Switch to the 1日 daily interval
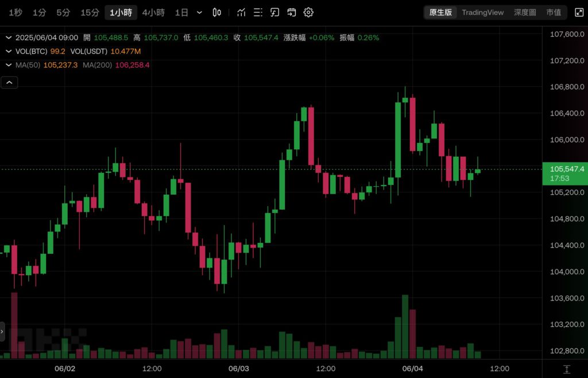588x378 pixels. coord(181,12)
